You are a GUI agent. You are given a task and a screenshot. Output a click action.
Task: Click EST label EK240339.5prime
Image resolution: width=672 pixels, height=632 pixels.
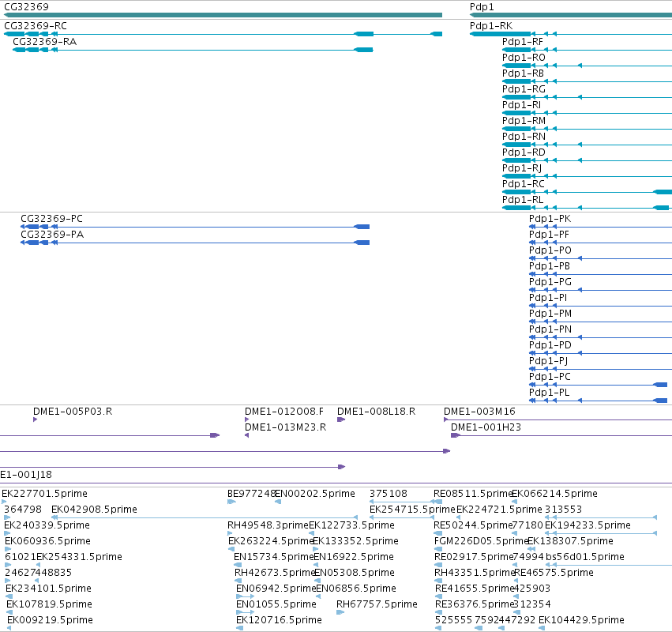[47, 525]
